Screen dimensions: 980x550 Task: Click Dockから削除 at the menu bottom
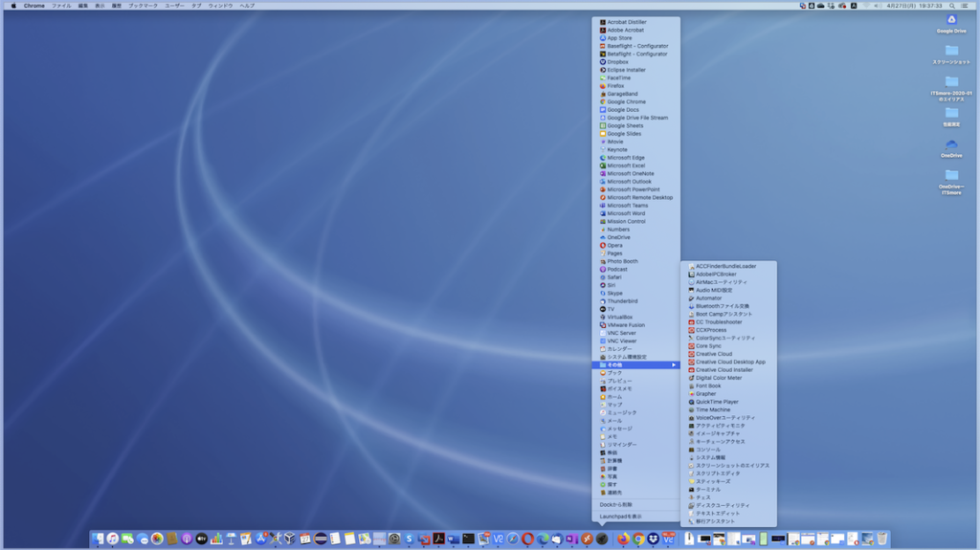(x=615, y=504)
